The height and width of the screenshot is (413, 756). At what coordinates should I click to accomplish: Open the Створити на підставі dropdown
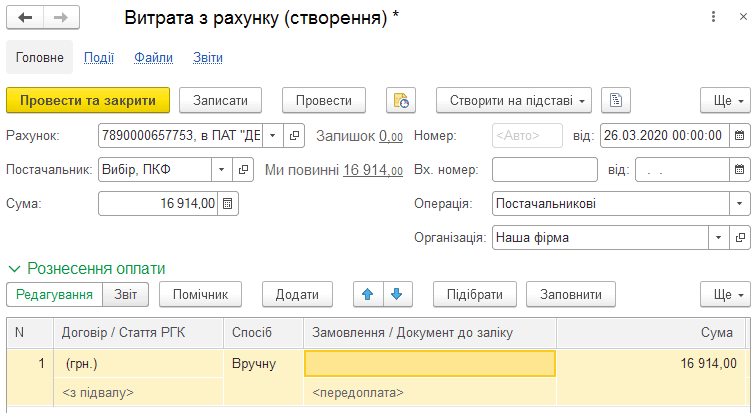pos(514,100)
